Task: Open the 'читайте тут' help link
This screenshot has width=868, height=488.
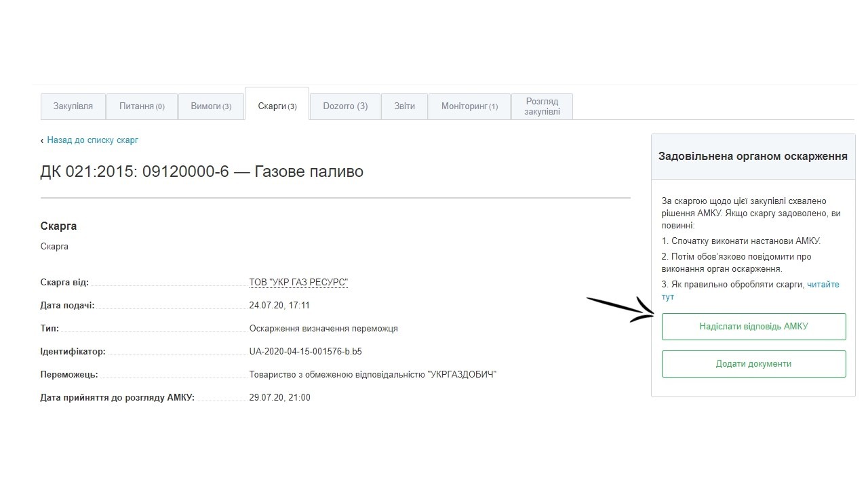Action: (823, 285)
